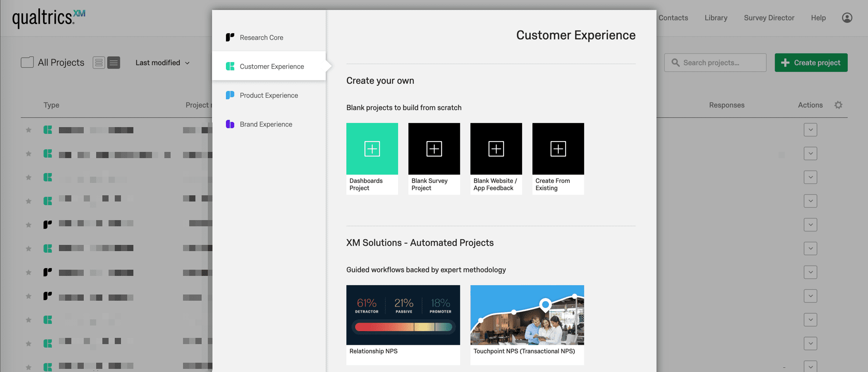This screenshot has width=868, height=372.
Task: Open the actions dropdown for the sixth project
Action: point(811,249)
